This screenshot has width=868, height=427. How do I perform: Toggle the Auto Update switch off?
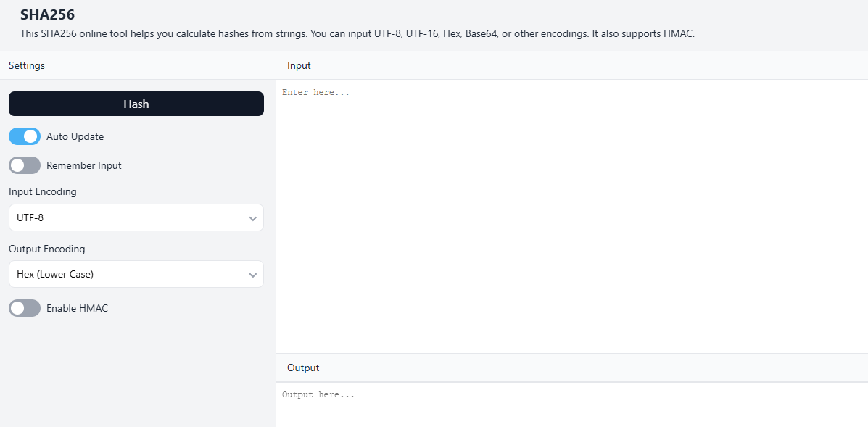click(x=25, y=136)
